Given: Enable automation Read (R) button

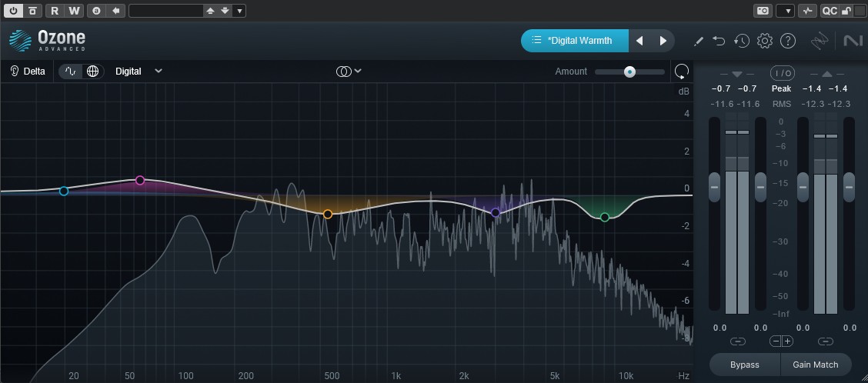Looking at the screenshot, I should [54, 11].
